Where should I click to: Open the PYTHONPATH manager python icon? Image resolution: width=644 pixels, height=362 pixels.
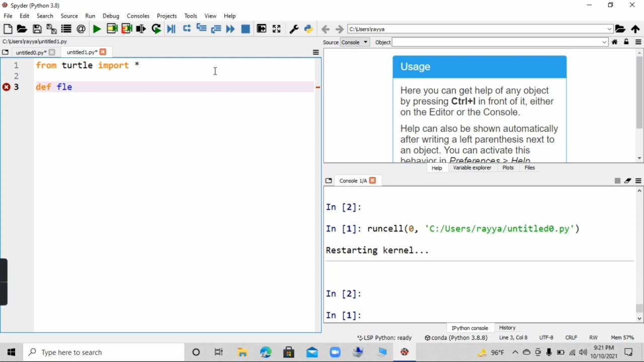point(309,29)
